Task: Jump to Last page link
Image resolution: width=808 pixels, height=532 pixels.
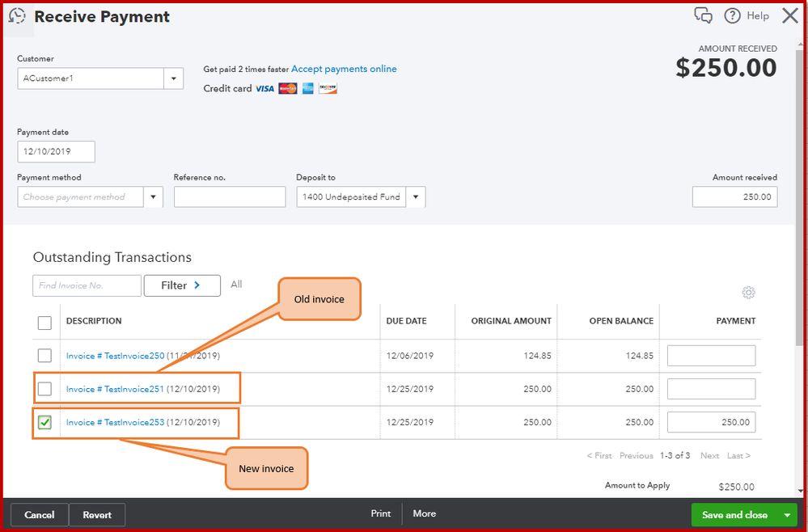Action: pyautogui.click(x=738, y=455)
